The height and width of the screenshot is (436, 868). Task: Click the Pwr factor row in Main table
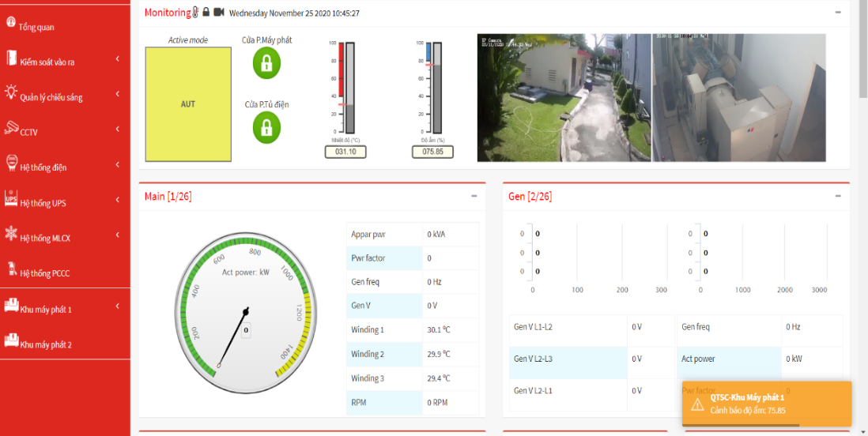pos(413,257)
